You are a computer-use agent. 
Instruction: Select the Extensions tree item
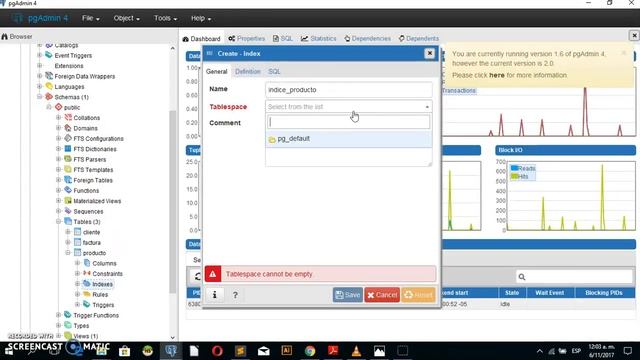click(69, 66)
